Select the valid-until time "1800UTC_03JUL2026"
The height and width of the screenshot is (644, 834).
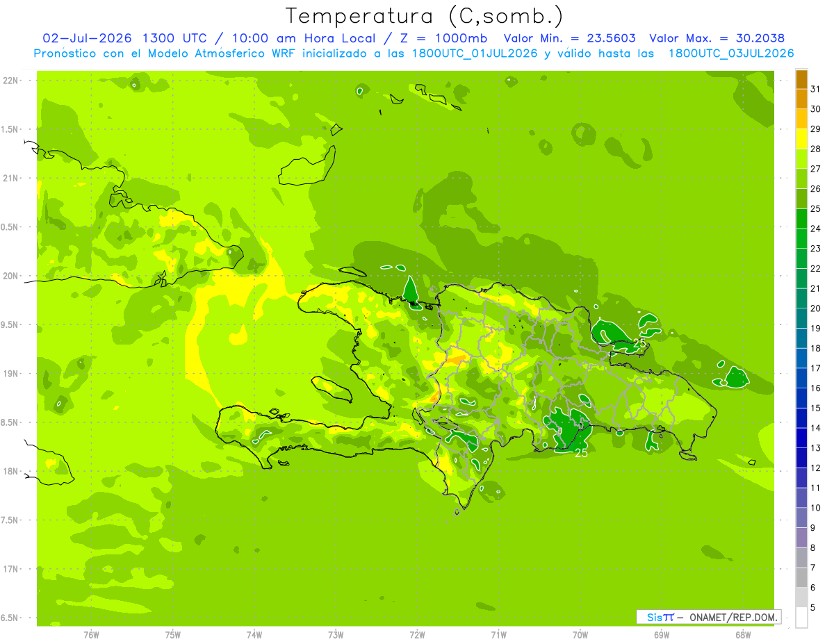pyautogui.click(x=731, y=53)
